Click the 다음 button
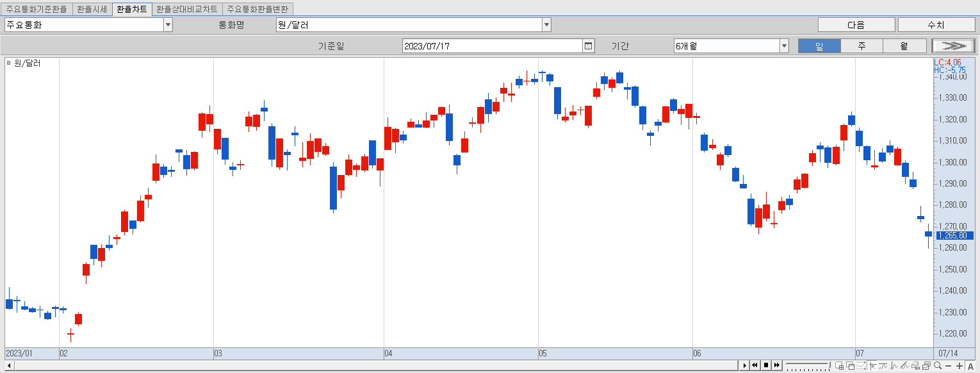980x373 pixels. (856, 25)
